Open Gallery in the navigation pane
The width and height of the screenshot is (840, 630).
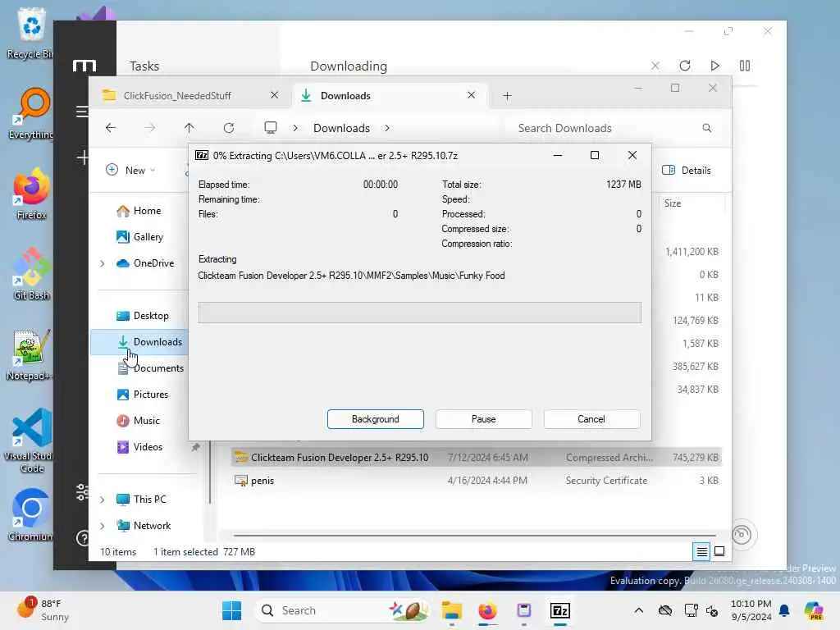pos(139,237)
